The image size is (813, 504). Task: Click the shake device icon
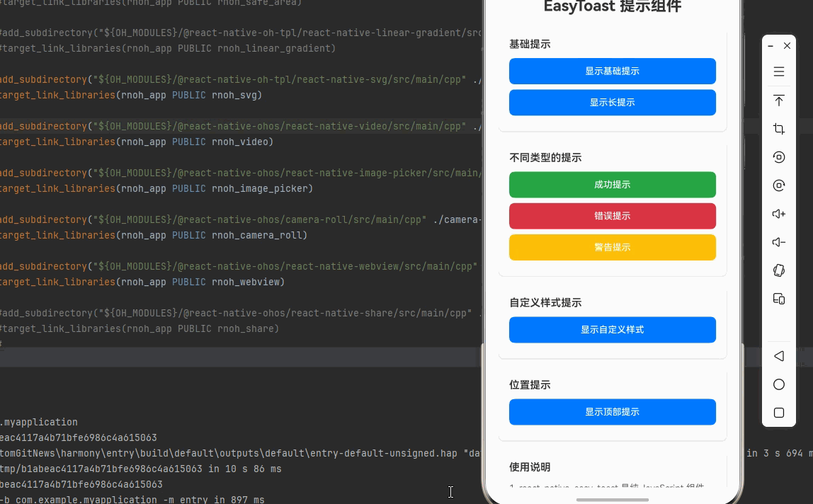779,270
